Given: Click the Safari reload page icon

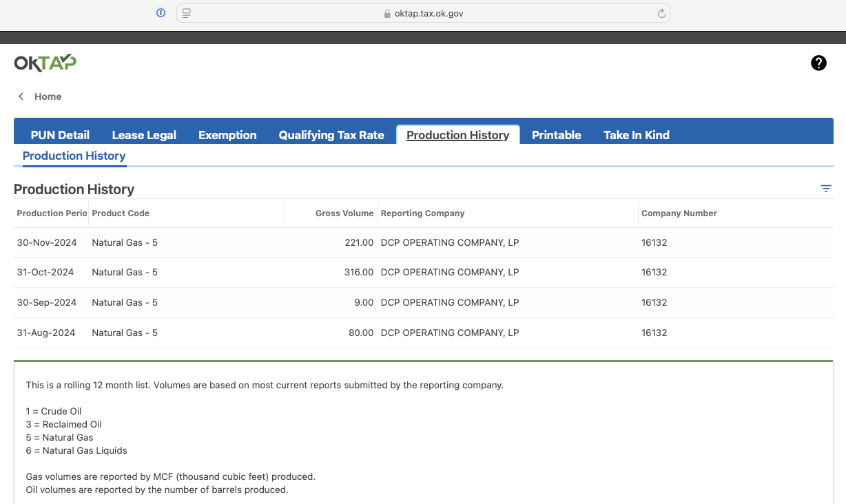Looking at the screenshot, I should pyautogui.click(x=661, y=13).
